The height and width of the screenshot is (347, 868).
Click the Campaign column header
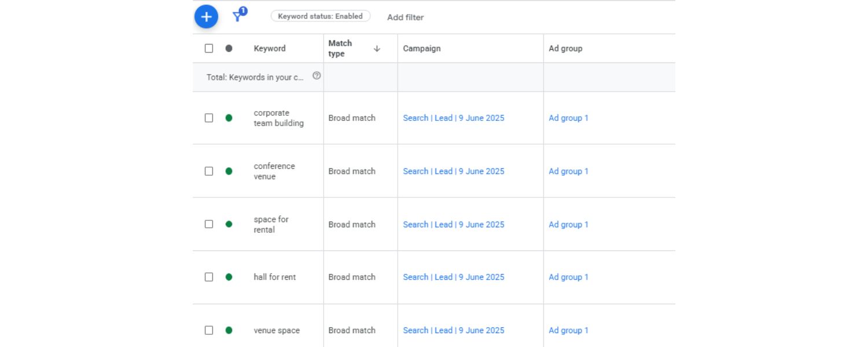[422, 49]
